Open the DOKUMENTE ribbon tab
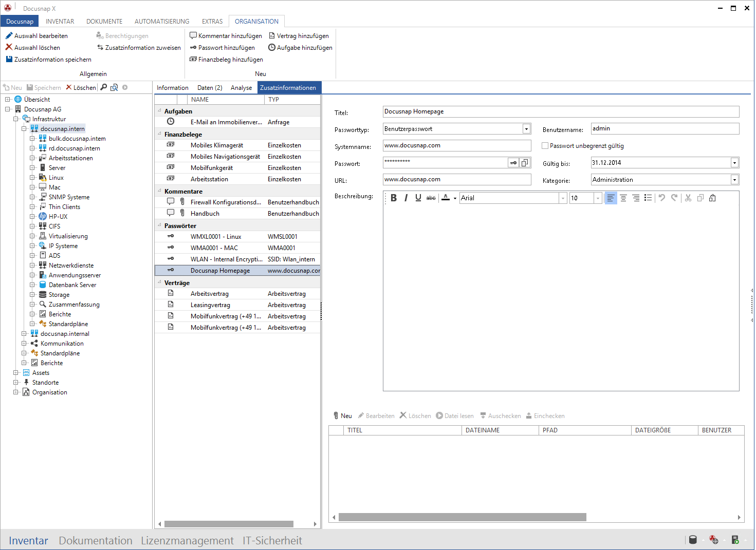756x550 pixels. (104, 22)
